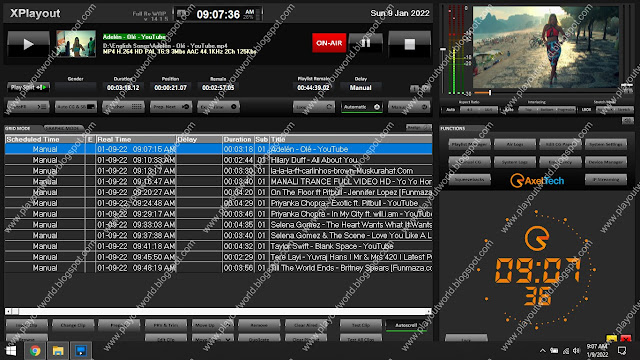This screenshot has width=640, height=360.
Task: Open the IP Streaming function
Action: pos(606,180)
